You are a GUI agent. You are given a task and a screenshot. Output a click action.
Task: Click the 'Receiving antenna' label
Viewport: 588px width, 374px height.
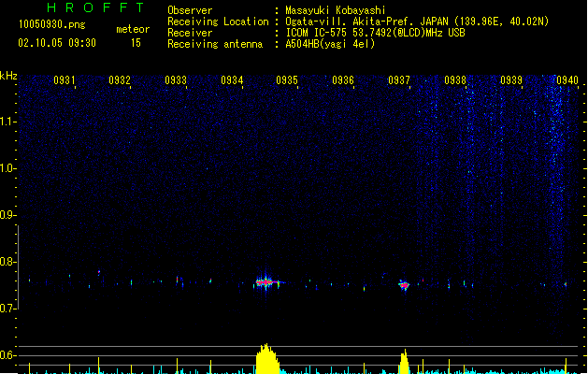[215, 44]
